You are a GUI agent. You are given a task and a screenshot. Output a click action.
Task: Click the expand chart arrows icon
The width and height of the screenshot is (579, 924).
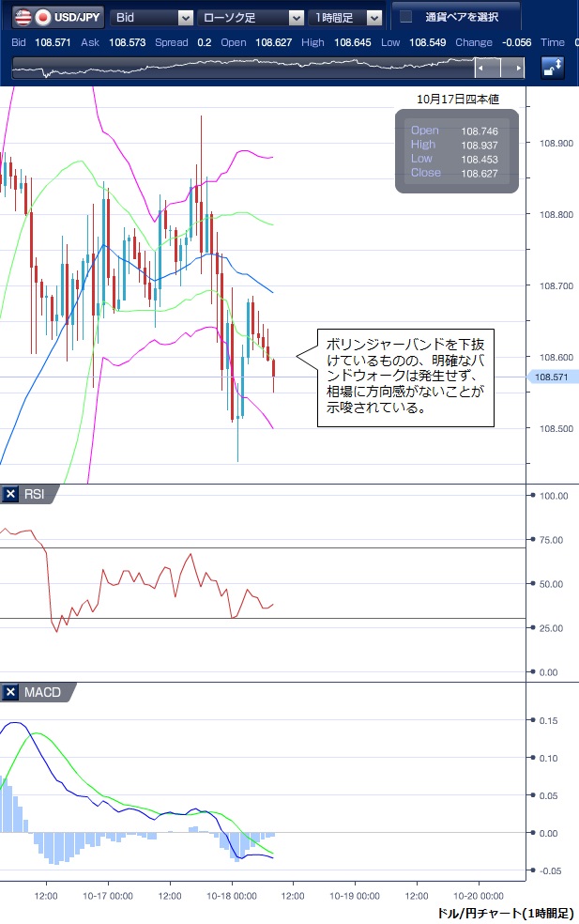[x=553, y=68]
